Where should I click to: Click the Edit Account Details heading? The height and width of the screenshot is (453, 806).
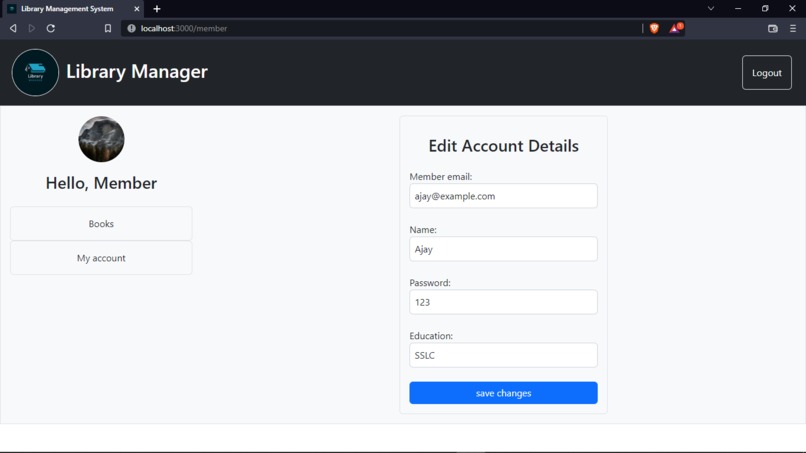click(x=503, y=146)
